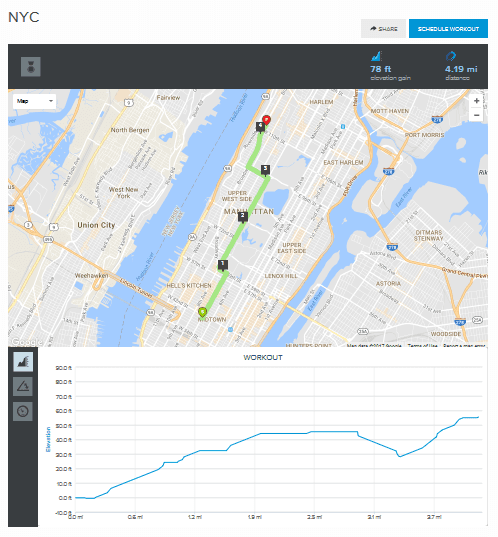Click mile marker 1 on the route

click(x=223, y=265)
